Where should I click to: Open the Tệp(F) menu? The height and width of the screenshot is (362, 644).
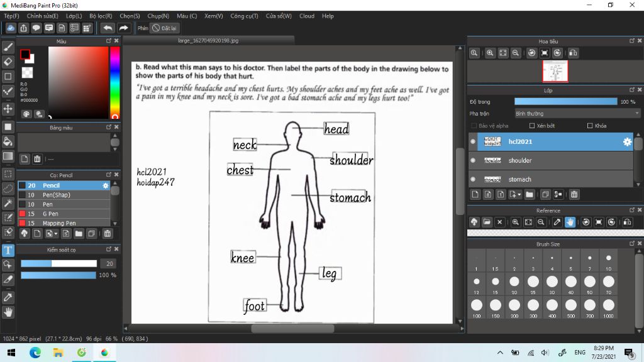point(11,16)
